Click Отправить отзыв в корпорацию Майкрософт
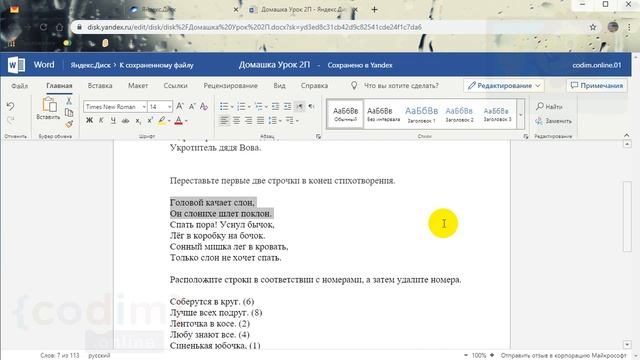This screenshot has width=640, height=360. coord(563,356)
